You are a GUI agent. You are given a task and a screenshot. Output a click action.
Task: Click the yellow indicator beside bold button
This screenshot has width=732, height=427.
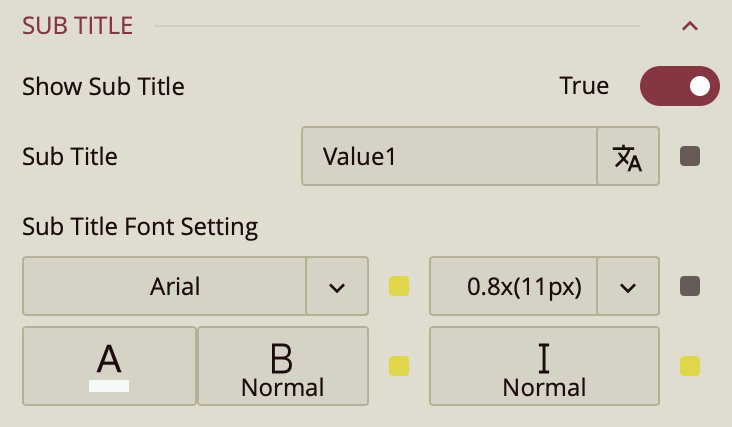tap(399, 366)
